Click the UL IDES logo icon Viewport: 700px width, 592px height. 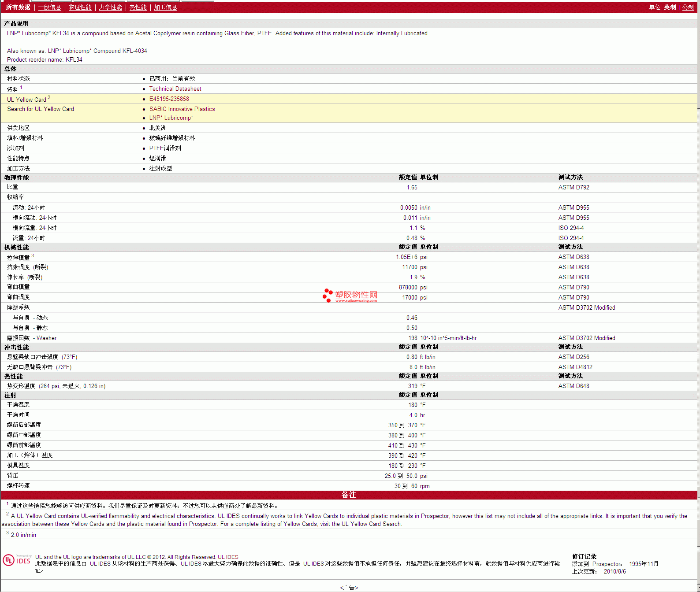[x=17, y=560]
